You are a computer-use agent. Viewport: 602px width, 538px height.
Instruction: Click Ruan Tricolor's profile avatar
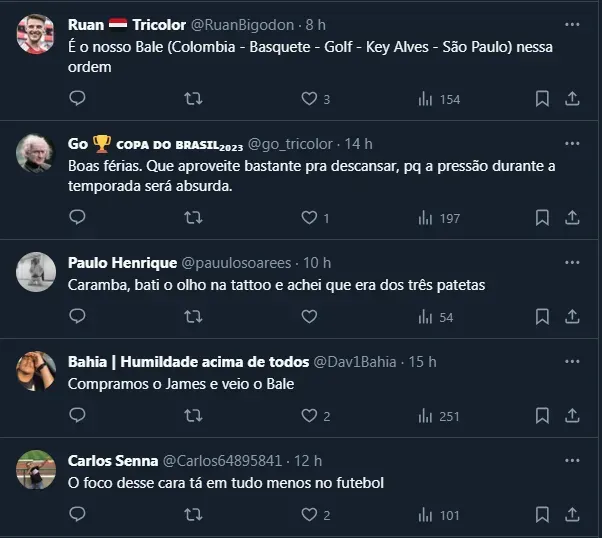(x=36, y=35)
